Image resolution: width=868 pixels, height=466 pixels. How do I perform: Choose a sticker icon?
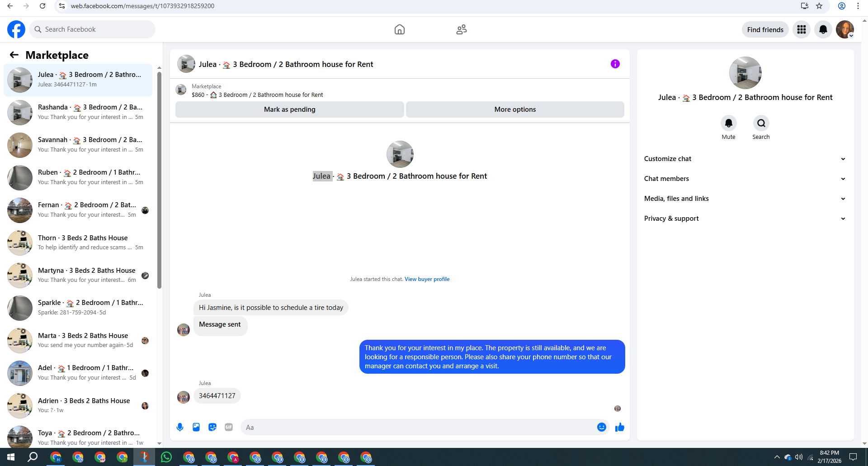coord(212,427)
